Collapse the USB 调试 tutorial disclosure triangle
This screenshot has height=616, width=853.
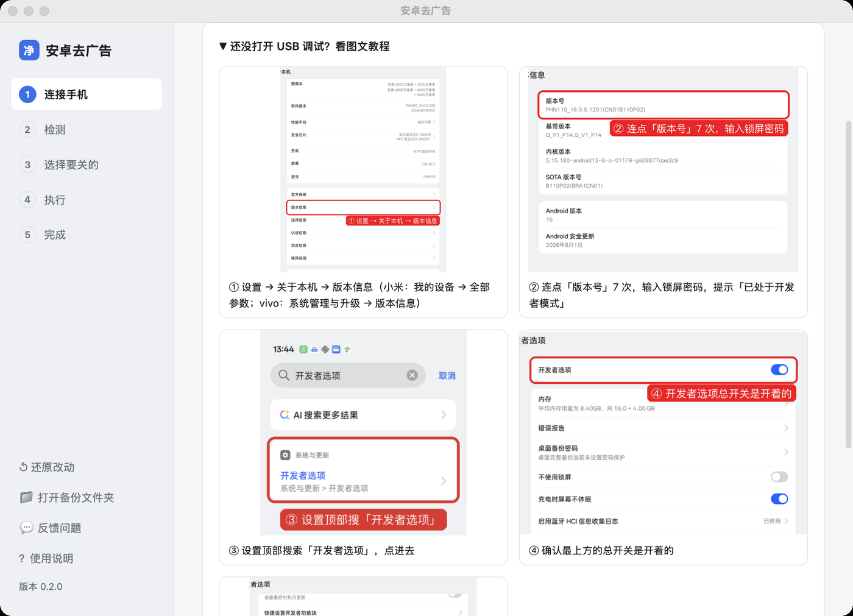point(223,46)
